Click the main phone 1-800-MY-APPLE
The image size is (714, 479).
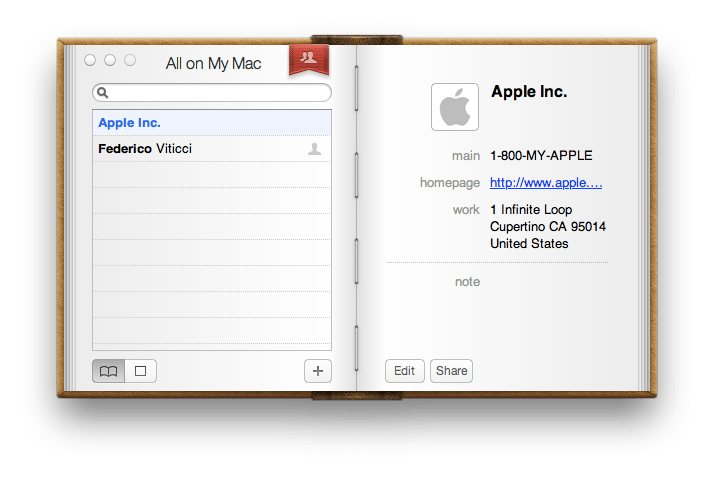point(541,156)
